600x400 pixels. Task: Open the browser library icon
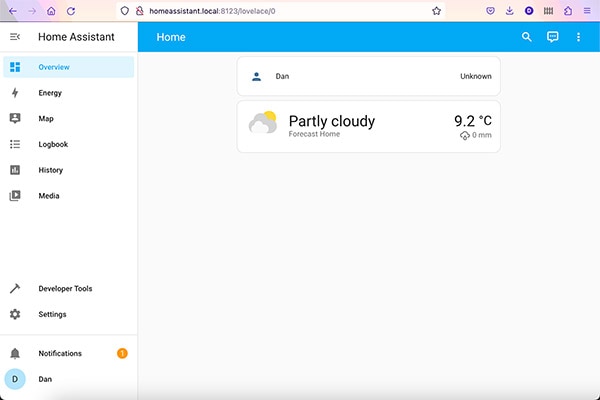pyautogui.click(x=548, y=11)
